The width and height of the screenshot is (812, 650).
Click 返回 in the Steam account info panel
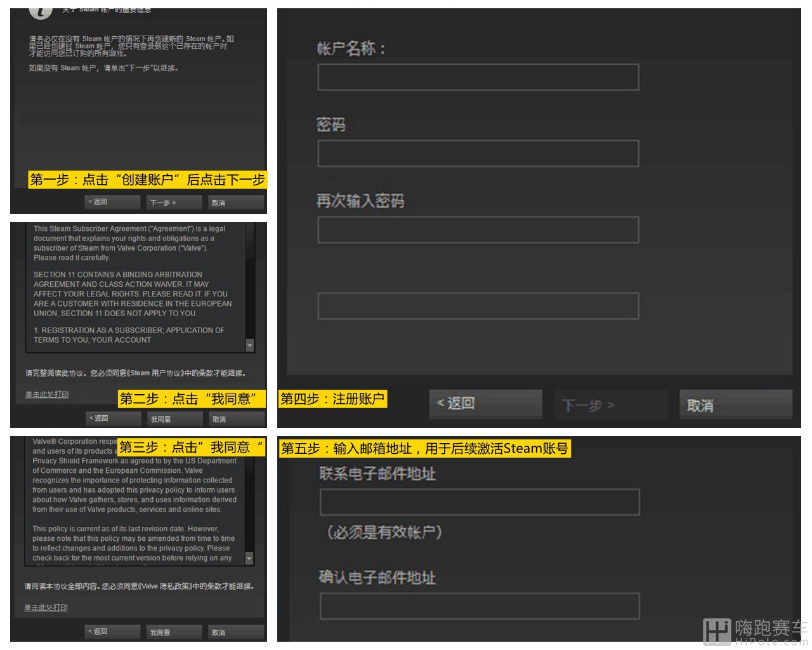click(x=112, y=202)
